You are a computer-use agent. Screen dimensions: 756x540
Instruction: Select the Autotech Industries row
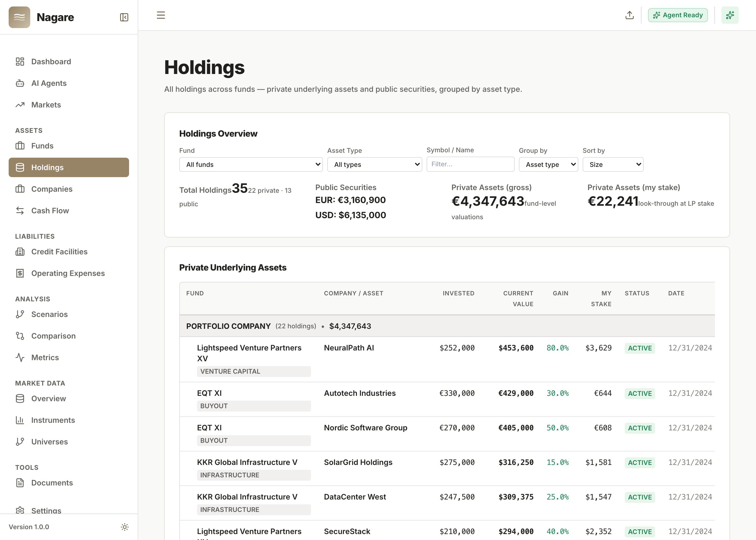point(447,399)
